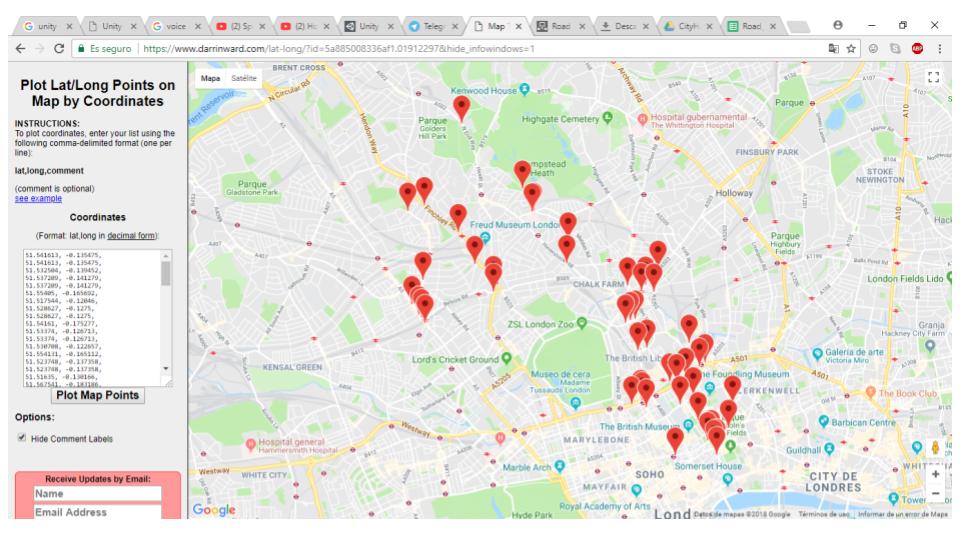
Task: Switch to the first Unity browser tab
Action: click(x=47, y=26)
